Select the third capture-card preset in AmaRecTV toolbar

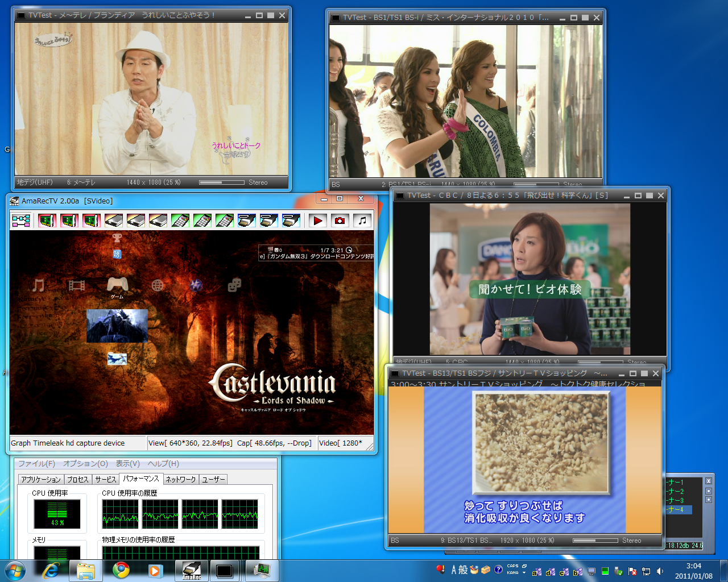click(x=91, y=221)
